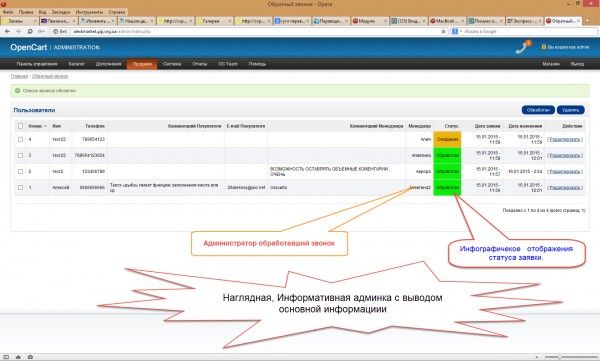Image resolution: width=600 pixels, height=361 pixels.
Task: Click the Opera logo in the title bar
Action: [x=3, y=4]
